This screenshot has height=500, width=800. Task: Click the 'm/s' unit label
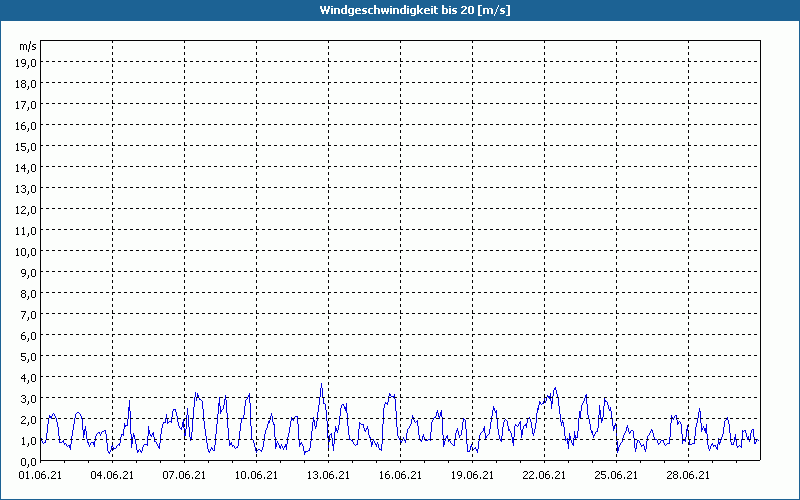(28, 46)
